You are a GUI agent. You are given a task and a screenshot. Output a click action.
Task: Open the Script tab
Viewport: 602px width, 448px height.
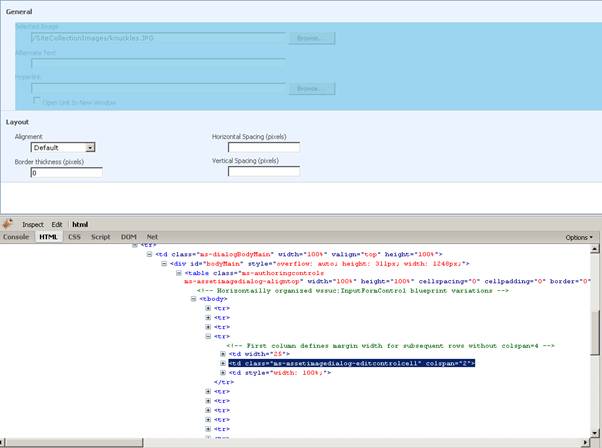point(100,237)
